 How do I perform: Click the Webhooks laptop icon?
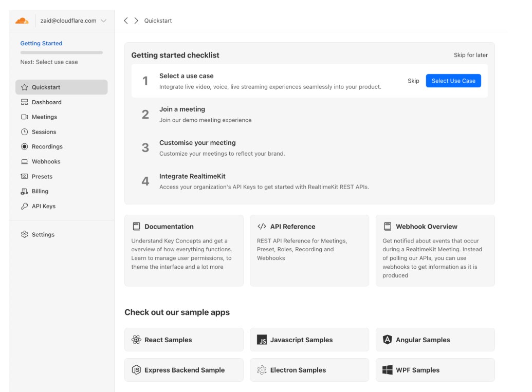coord(24,162)
